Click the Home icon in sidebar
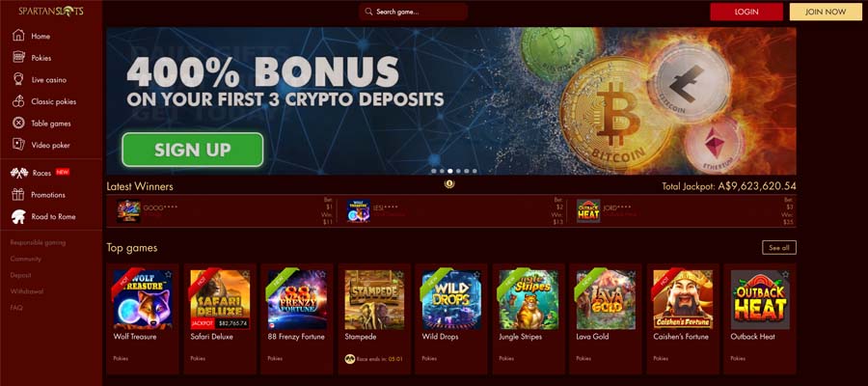 [19, 36]
